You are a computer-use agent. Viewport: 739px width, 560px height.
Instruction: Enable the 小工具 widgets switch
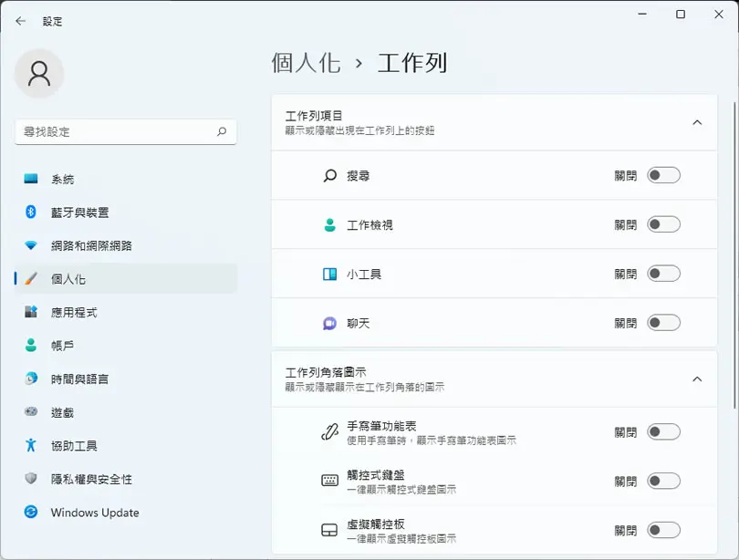tap(663, 274)
